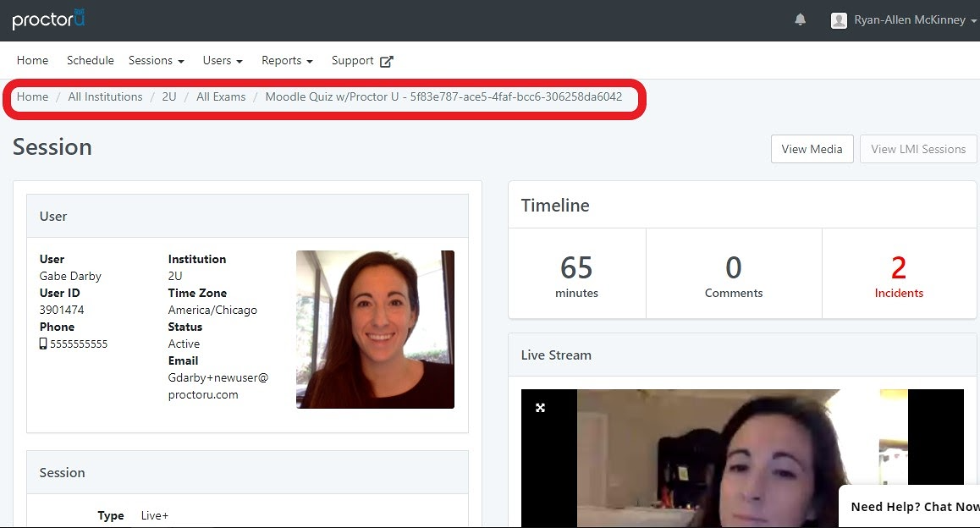Screen dimensions: 980x528
Task: Open the Reports dropdown menu
Action: pyautogui.click(x=287, y=61)
